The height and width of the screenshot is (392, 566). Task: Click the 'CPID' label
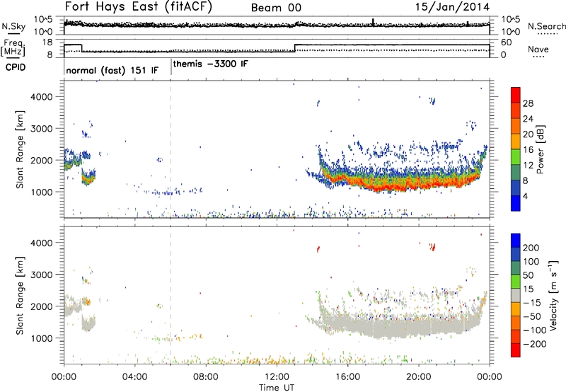click(x=16, y=67)
